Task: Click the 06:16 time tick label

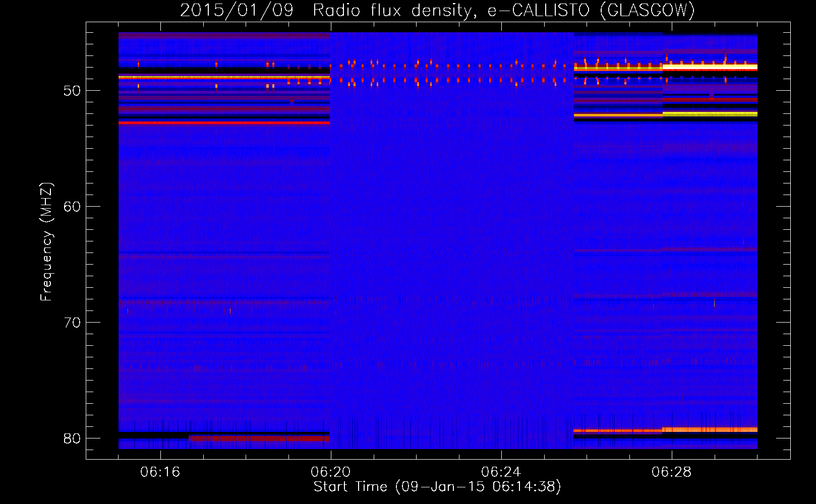Action: coord(160,472)
